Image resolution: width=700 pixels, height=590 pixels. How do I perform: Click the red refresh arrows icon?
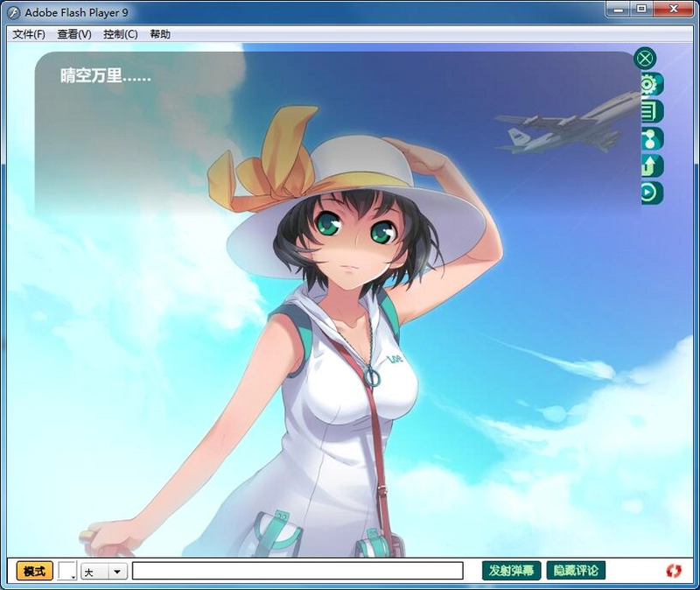point(674,571)
